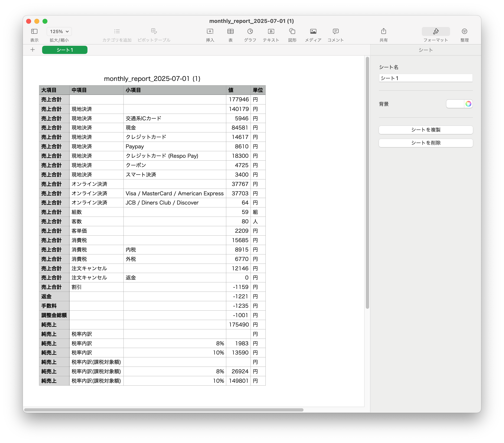The image size is (504, 443).
Task: Add a table with 表 icon
Action: tap(231, 31)
